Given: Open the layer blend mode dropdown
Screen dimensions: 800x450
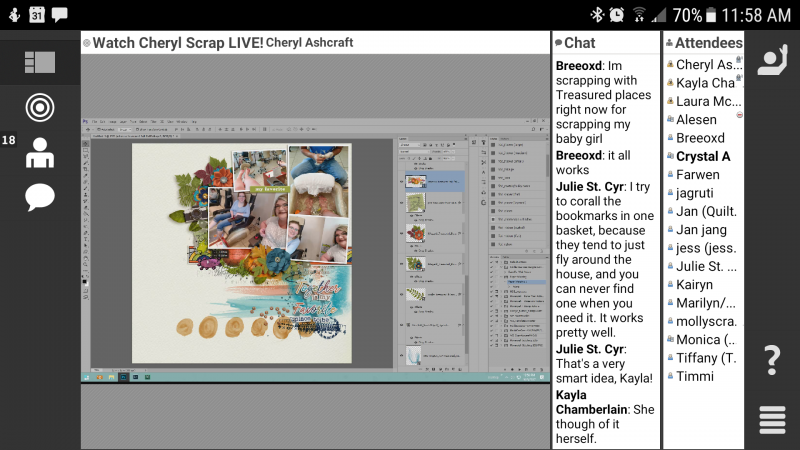Looking at the screenshot, I should 412,152.
